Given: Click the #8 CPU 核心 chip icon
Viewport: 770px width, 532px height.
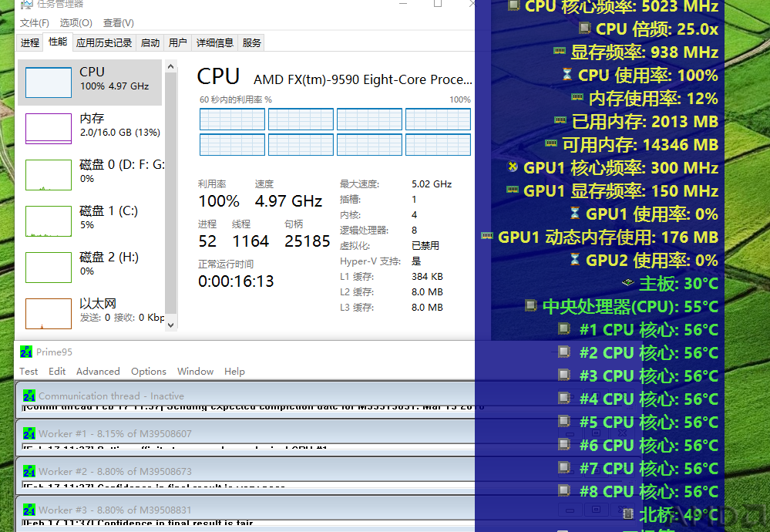Looking at the screenshot, I should click(x=563, y=490).
